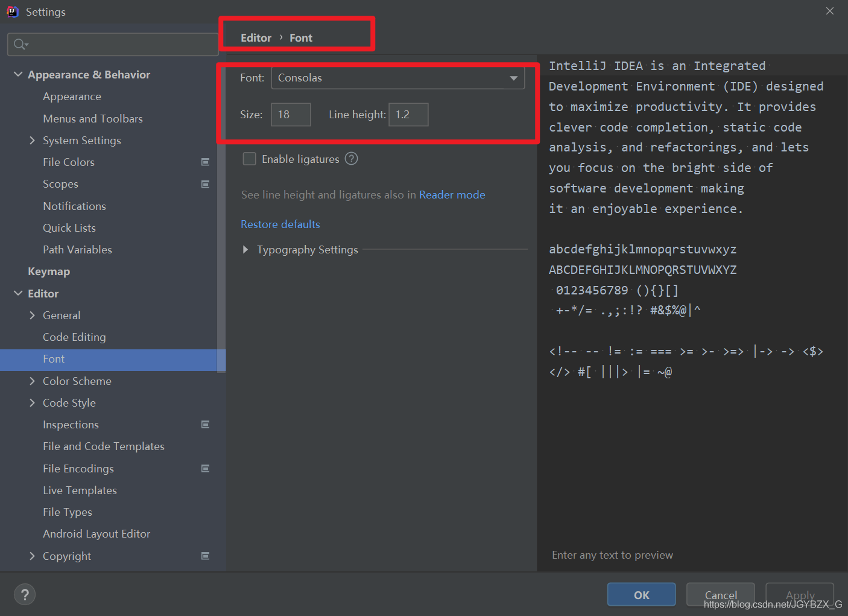Open File Types settings
The height and width of the screenshot is (616, 848).
tap(68, 512)
